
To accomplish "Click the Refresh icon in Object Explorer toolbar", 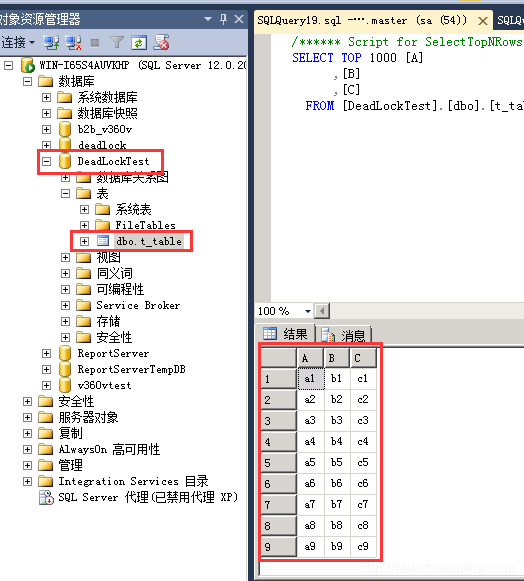I will [x=139, y=43].
